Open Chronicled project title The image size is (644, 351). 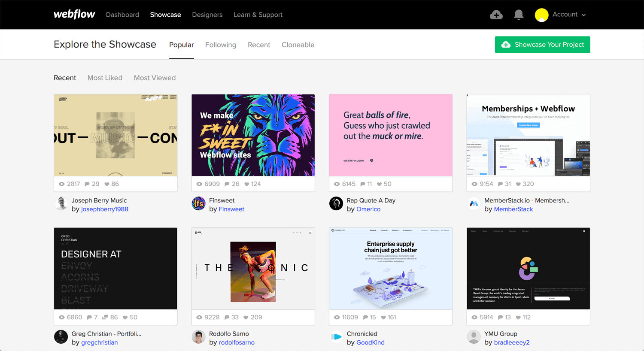362,334
